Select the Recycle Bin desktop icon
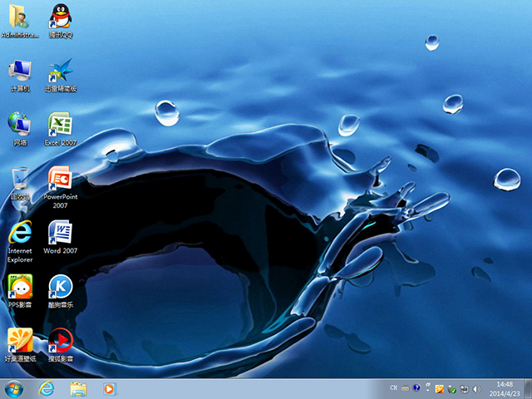Image resolution: width=532 pixels, height=399 pixels. [20, 180]
